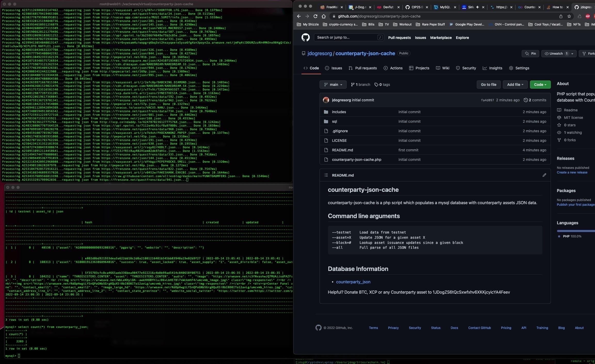The height and width of the screenshot is (364, 595).
Task: Click the Pin repository button
Action: pos(530,54)
